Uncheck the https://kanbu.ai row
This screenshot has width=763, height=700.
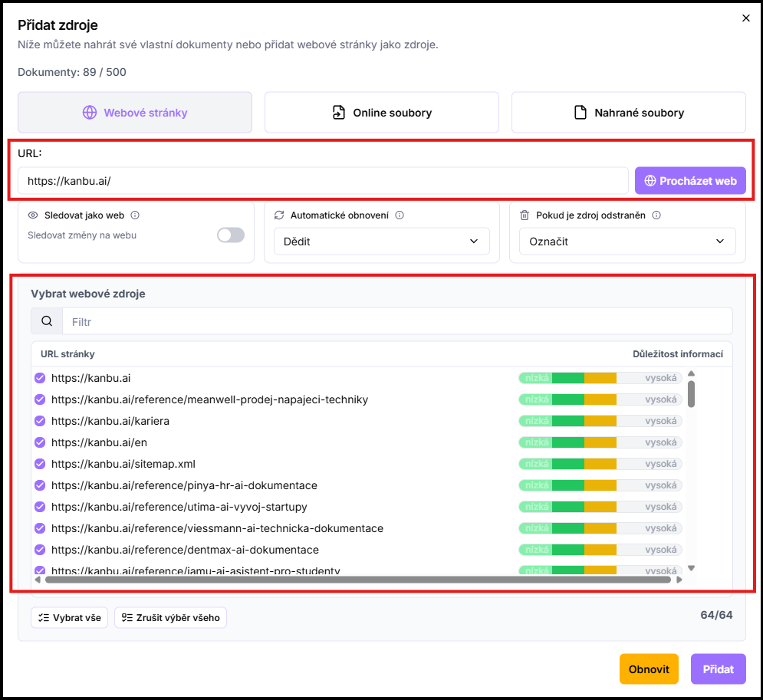click(40, 378)
